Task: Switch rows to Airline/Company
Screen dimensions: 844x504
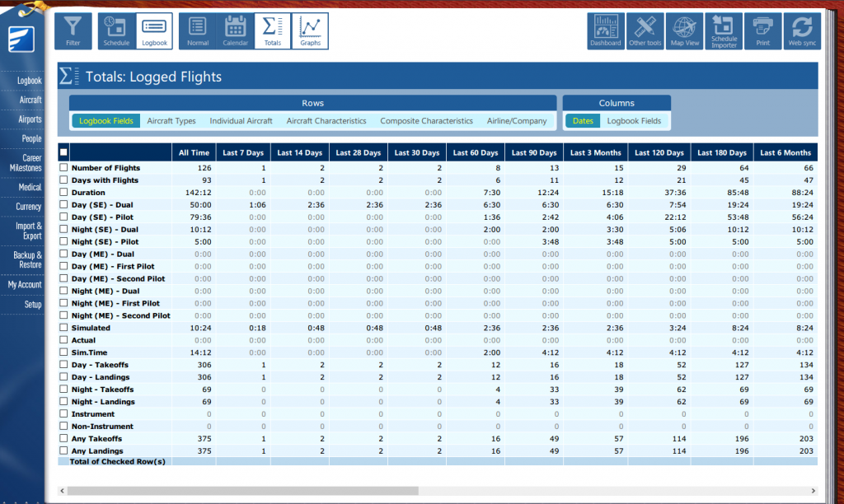Action: click(517, 121)
